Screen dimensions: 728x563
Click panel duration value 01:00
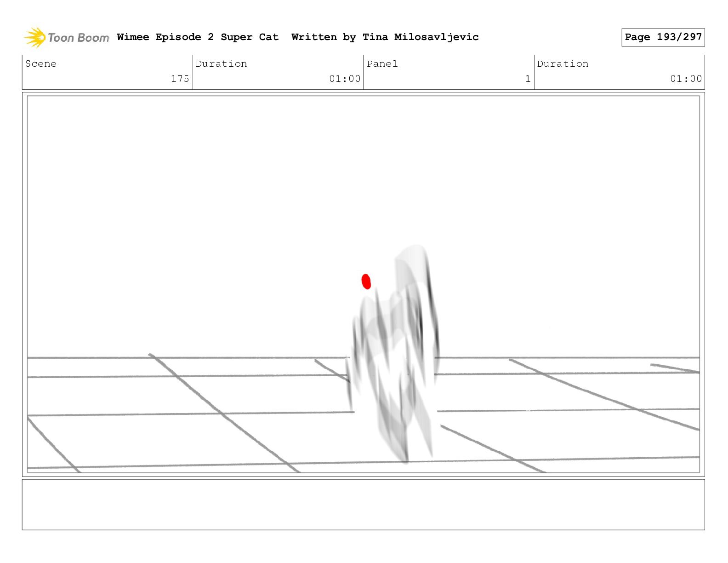point(686,79)
